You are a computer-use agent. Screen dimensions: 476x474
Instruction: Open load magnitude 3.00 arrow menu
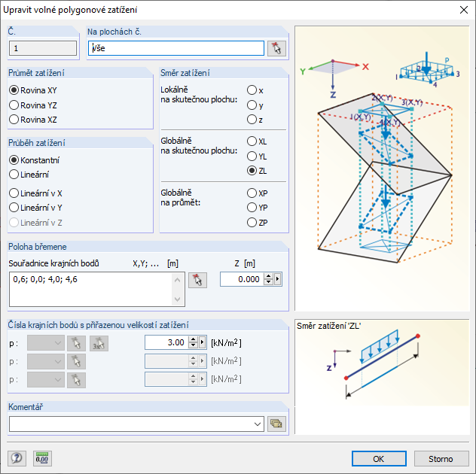[x=202, y=342]
